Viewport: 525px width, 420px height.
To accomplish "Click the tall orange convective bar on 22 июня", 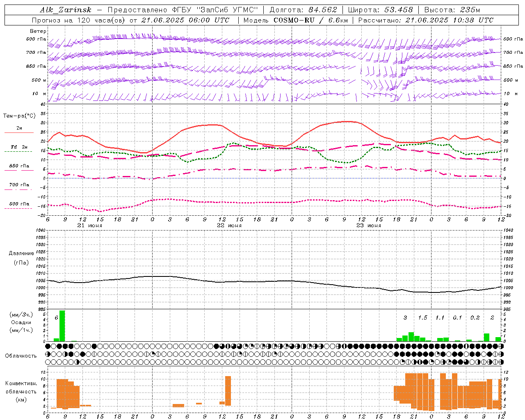I will pos(228,391).
